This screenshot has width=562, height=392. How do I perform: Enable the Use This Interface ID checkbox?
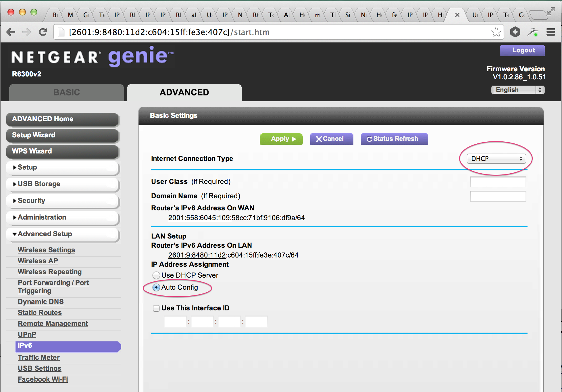click(155, 307)
